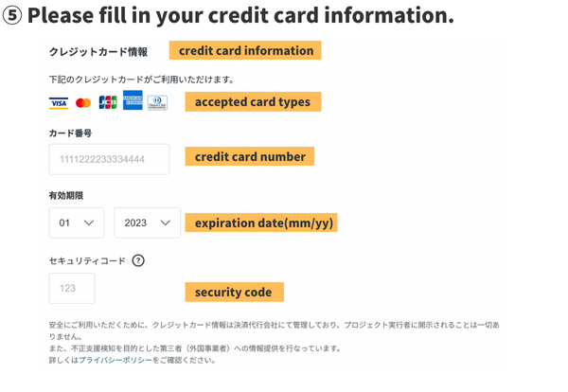Open the expiration month dropdown showing 01
The width and height of the screenshot is (568, 392).
point(77,223)
